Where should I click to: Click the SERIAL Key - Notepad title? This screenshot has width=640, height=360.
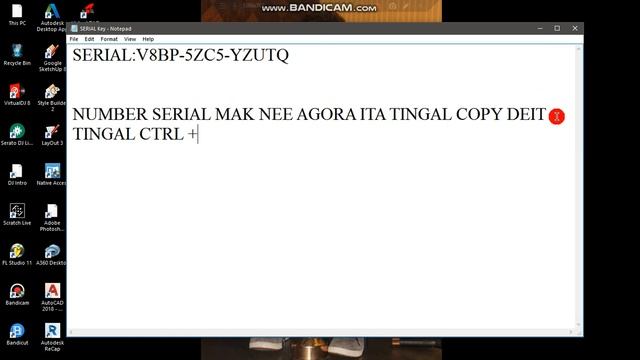105,29
